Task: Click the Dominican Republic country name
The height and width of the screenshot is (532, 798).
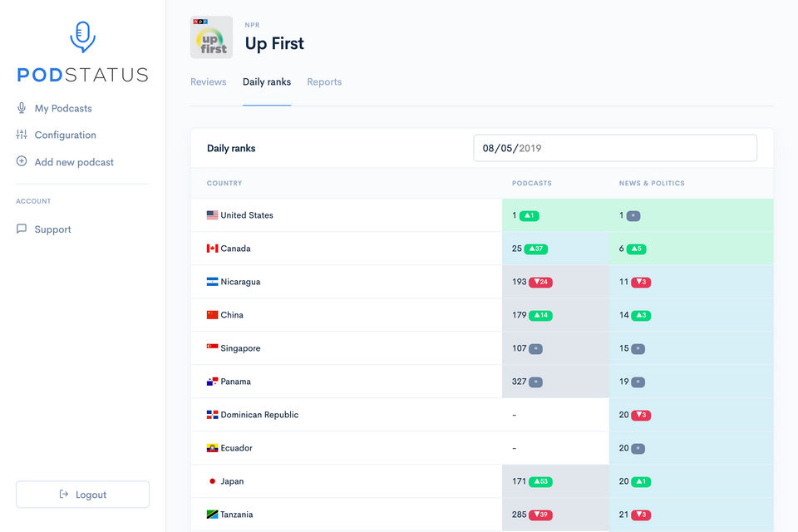Action: (259, 415)
